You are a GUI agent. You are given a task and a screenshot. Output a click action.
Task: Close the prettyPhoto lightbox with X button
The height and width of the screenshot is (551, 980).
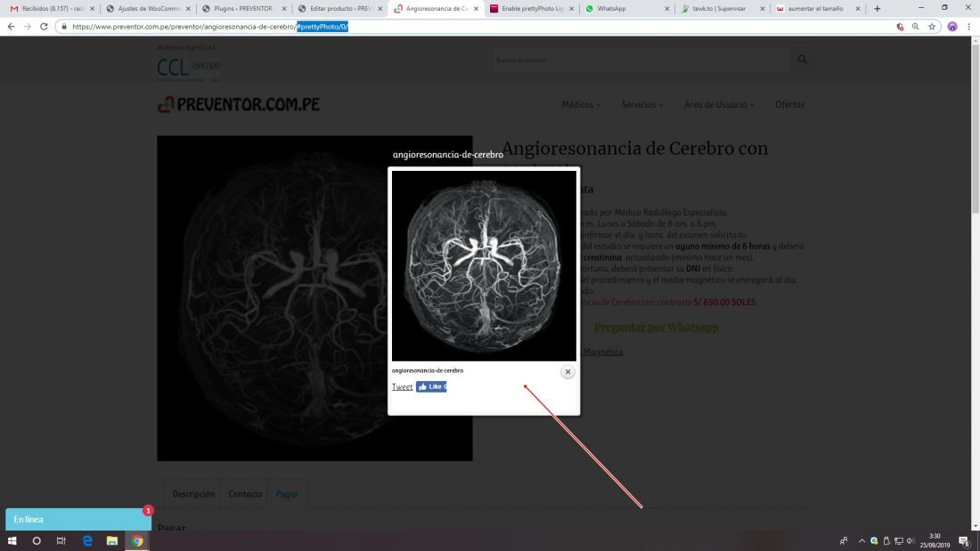coord(568,372)
